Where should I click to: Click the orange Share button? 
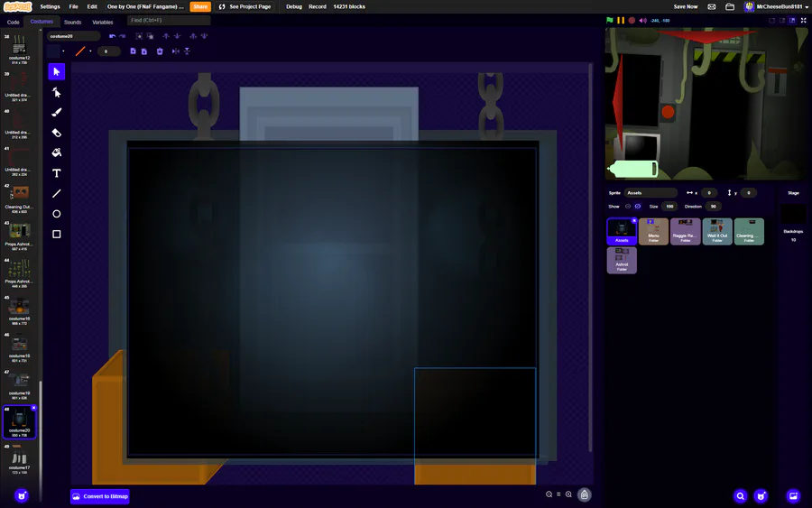[200, 6]
